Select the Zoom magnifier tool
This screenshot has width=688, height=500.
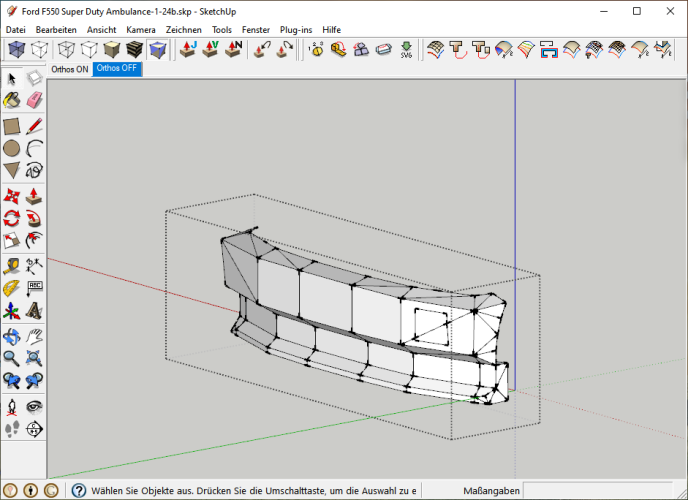click(x=12, y=358)
